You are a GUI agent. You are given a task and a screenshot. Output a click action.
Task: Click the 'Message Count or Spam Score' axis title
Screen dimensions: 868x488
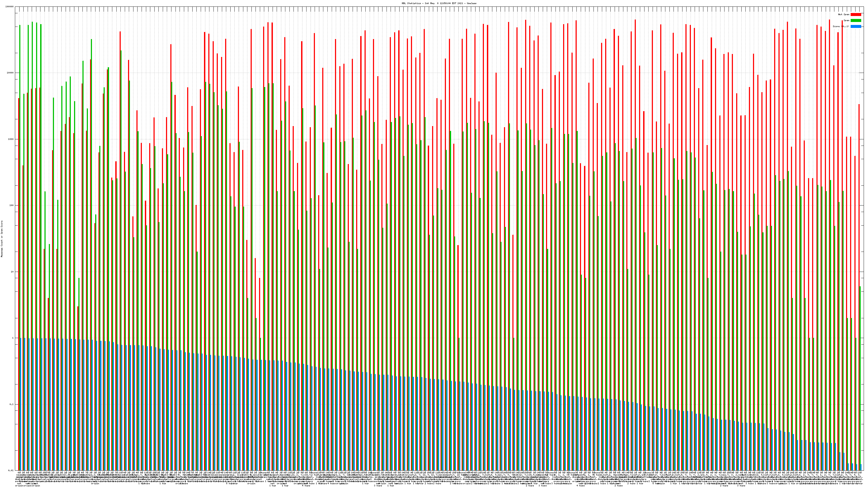pos(2,239)
